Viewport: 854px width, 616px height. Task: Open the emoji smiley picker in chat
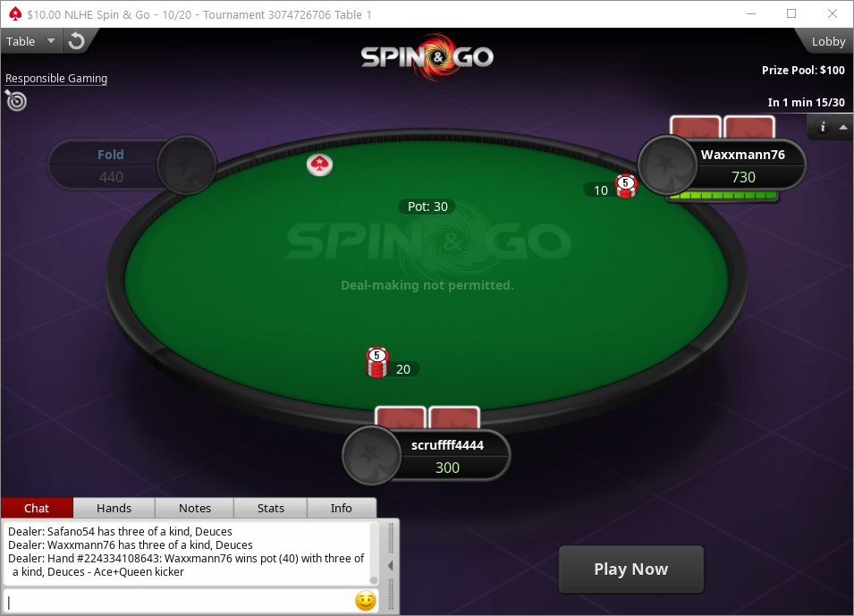point(366,601)
